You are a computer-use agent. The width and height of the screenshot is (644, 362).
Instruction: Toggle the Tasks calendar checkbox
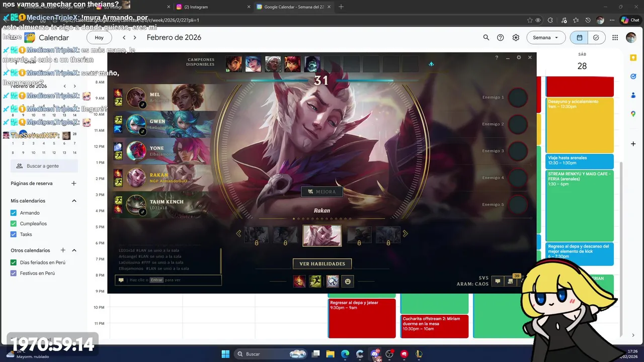click(14, 234)
